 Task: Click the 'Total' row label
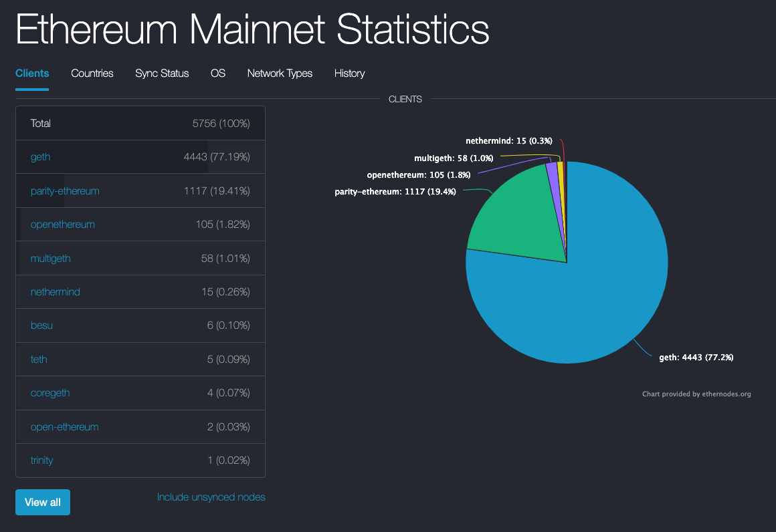(41, 123)
